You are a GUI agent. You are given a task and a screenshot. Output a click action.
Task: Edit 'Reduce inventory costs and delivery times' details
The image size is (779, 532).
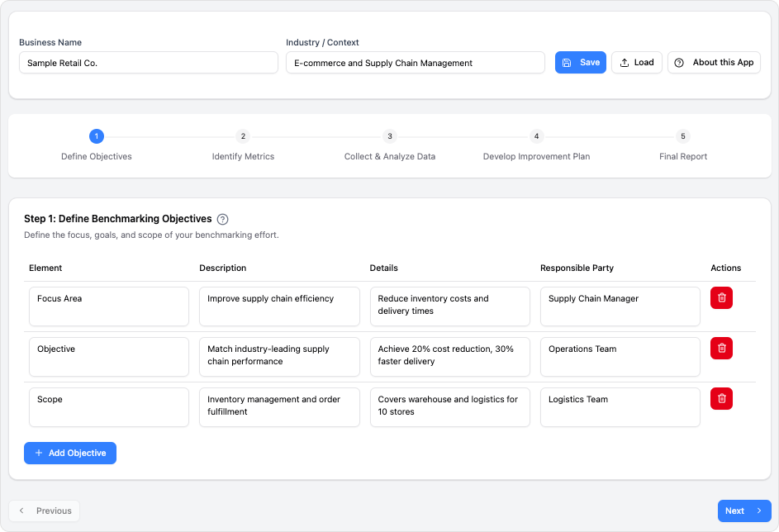449,306
